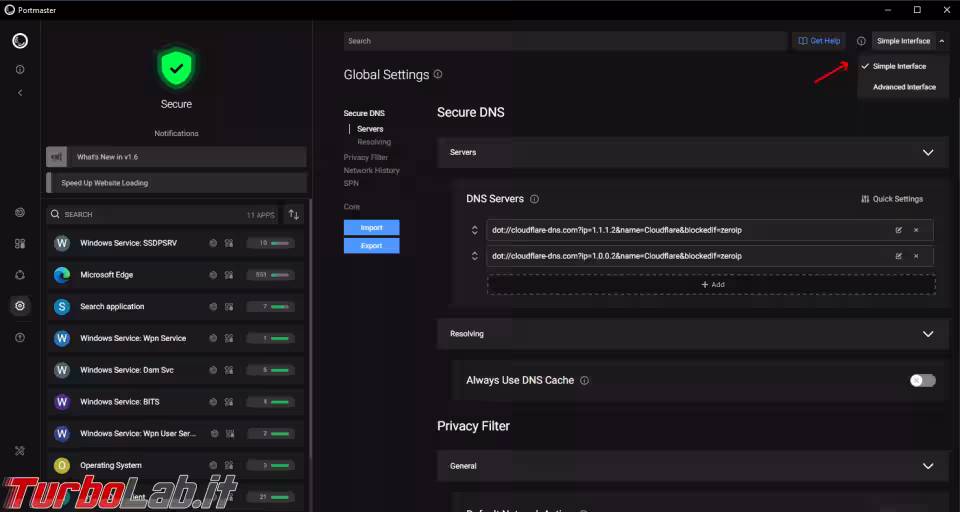
Task: Open app settings icon for Operating System
Action: click(x=229, y=465)
